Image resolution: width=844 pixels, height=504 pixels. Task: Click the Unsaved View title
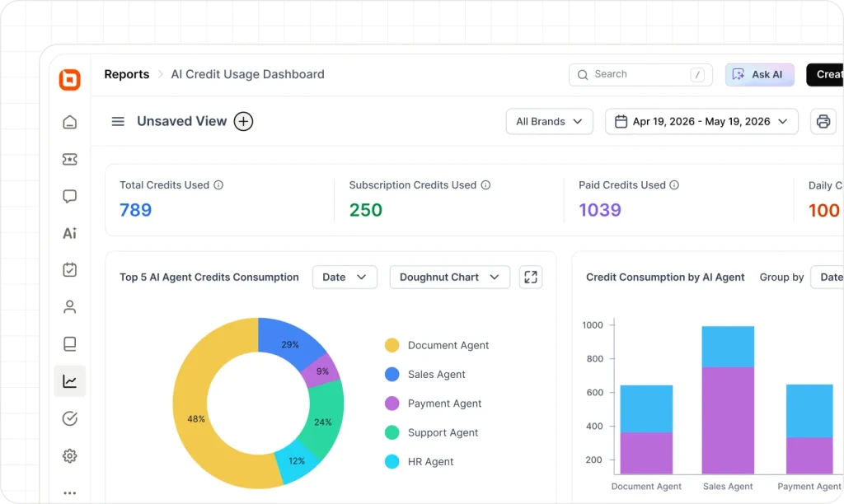pos(182,122)
